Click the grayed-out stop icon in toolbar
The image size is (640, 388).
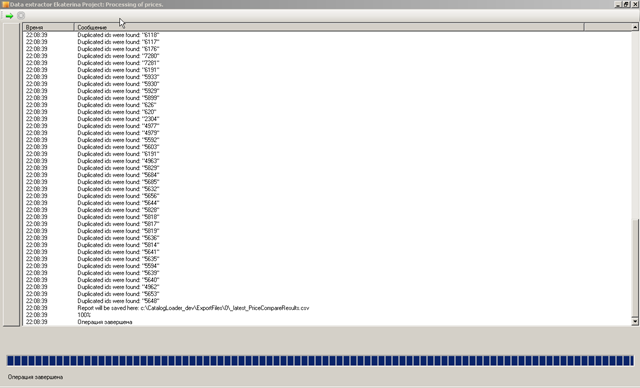pyautogui.click(x=21, y=16)
